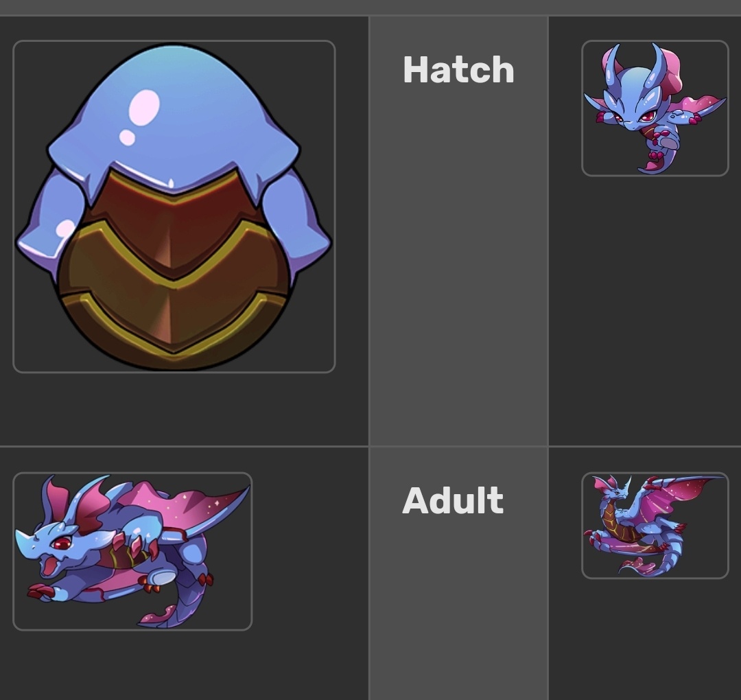Click the hatchling's left horn
The image size is (741, 700).
point(611,66)
